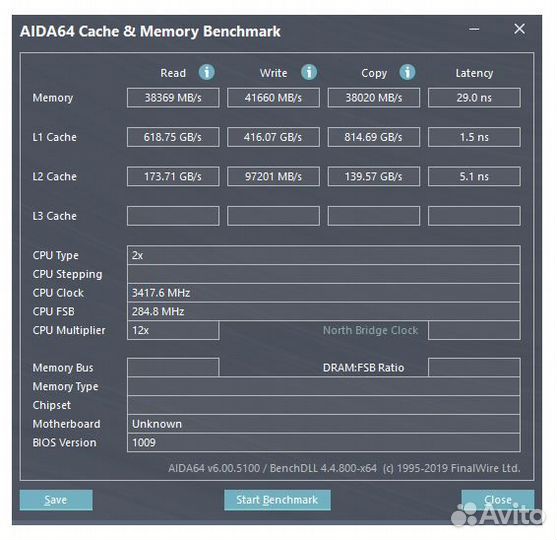Click the L3 Cache row label

pyautogui.click(x=54, y=216)
